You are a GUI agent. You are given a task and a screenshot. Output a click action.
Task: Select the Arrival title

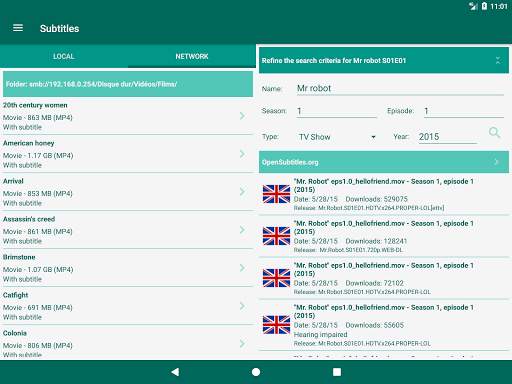coord(13,181)
